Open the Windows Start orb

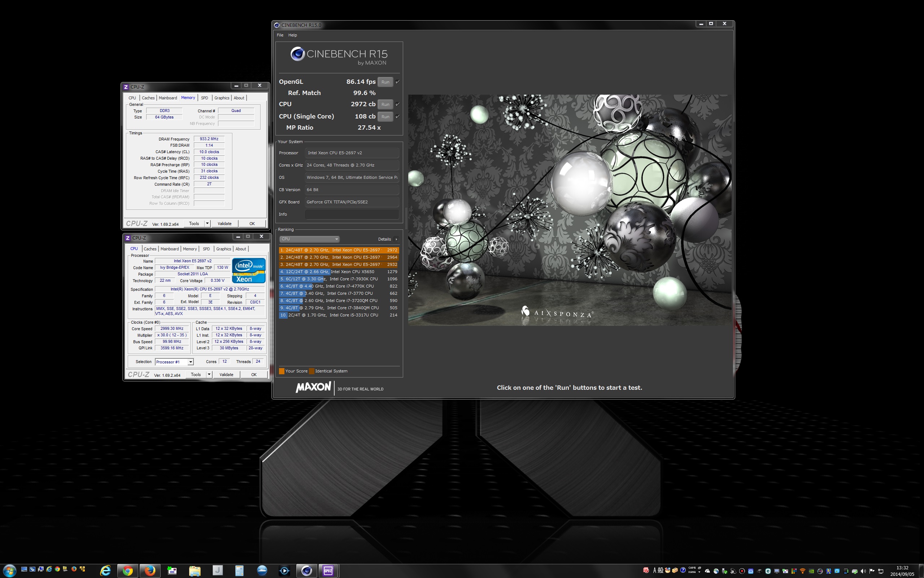point(9,571)
